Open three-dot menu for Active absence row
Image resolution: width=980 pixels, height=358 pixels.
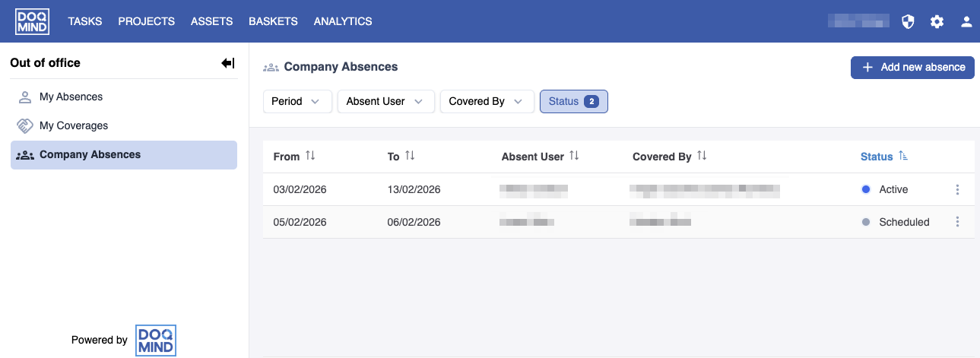tap(957, 189)
